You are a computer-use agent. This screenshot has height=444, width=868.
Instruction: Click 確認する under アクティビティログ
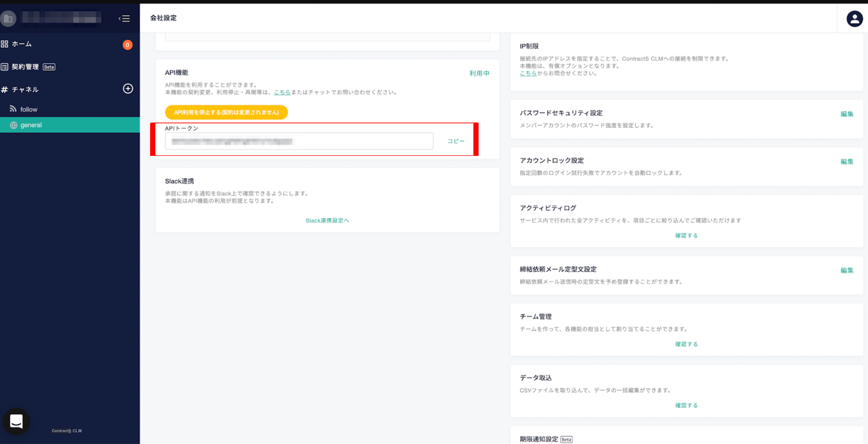(686, 236)
